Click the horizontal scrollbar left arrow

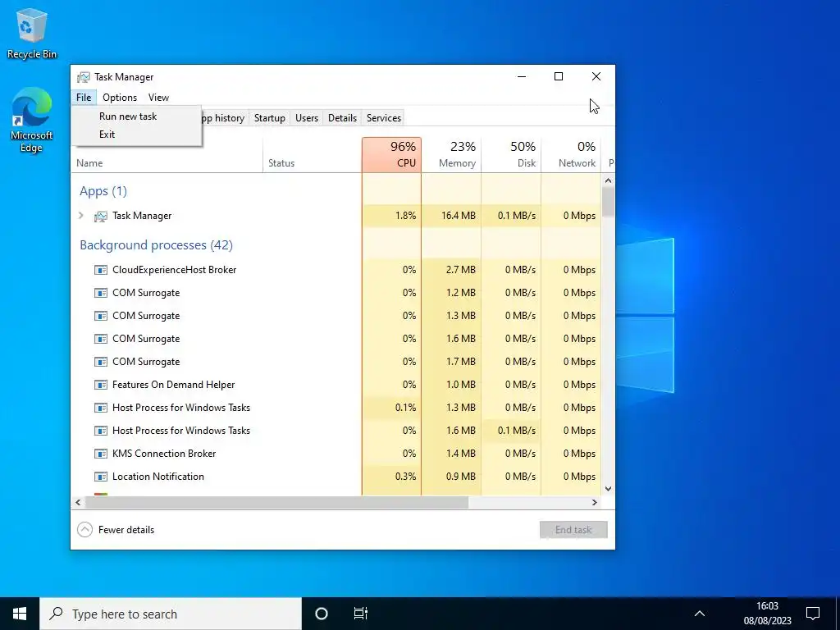tap(78, 503)
